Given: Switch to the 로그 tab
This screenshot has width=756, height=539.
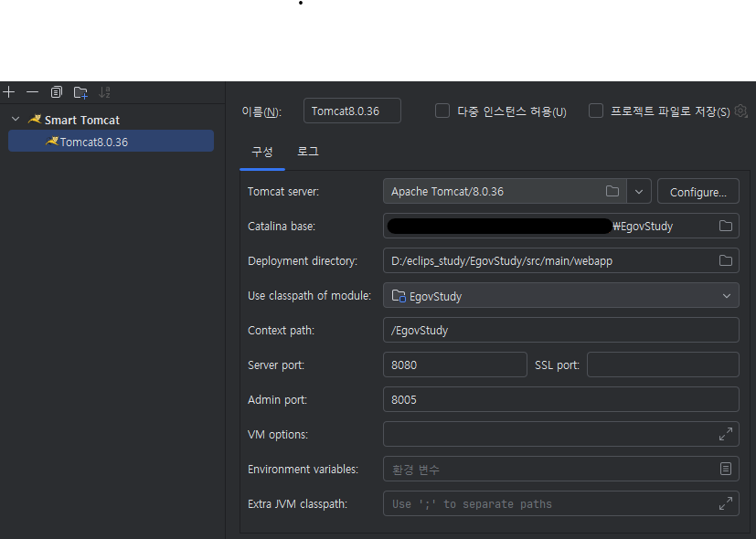Looking at the screenshot, I should [x=307, y=152].
